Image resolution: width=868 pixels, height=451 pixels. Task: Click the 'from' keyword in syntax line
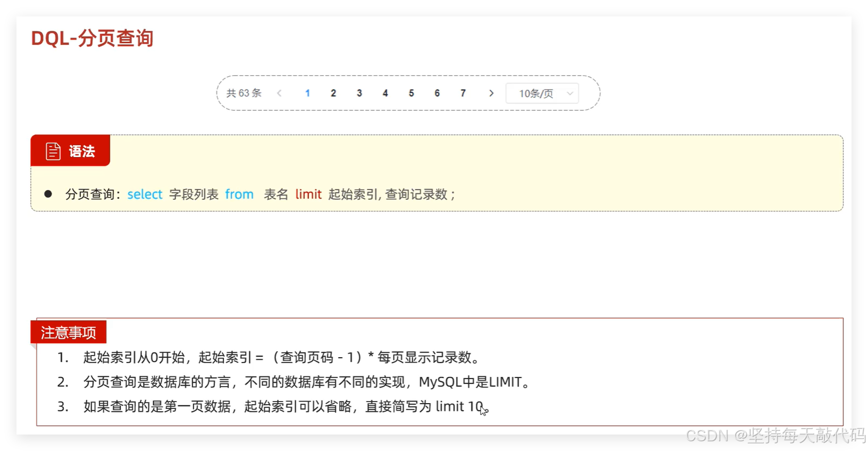(240, 194)
